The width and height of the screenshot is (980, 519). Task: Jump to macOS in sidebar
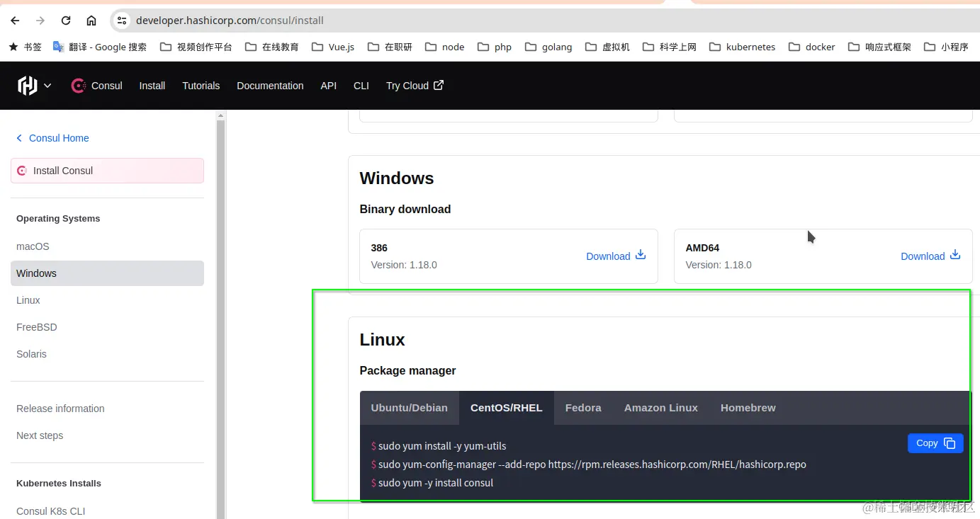click(107, 246)
